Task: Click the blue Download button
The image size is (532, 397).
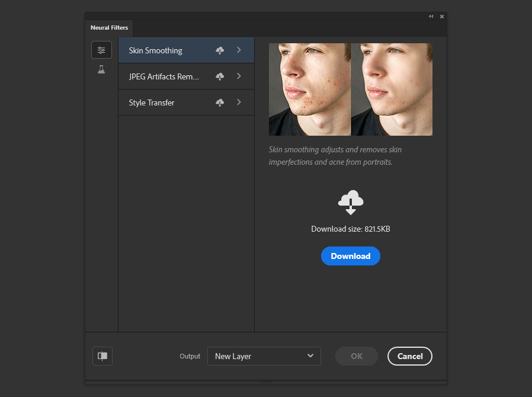Action: click(x=351, y=256)
